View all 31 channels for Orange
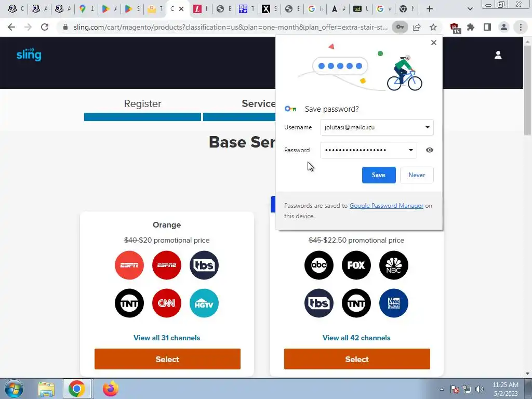This screenshot has height=399, width=532. (x=167, y=338)
